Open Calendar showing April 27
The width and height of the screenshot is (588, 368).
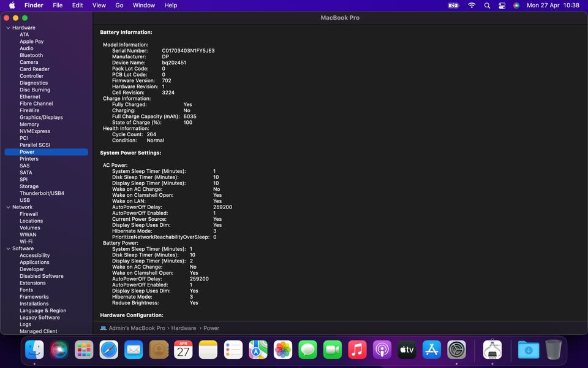pos(183,350)
